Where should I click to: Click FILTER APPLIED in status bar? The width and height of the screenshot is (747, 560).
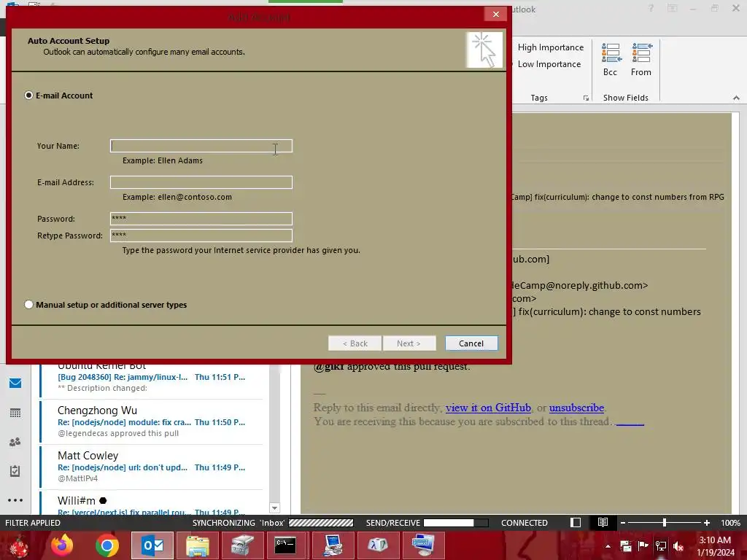point(33,523)
